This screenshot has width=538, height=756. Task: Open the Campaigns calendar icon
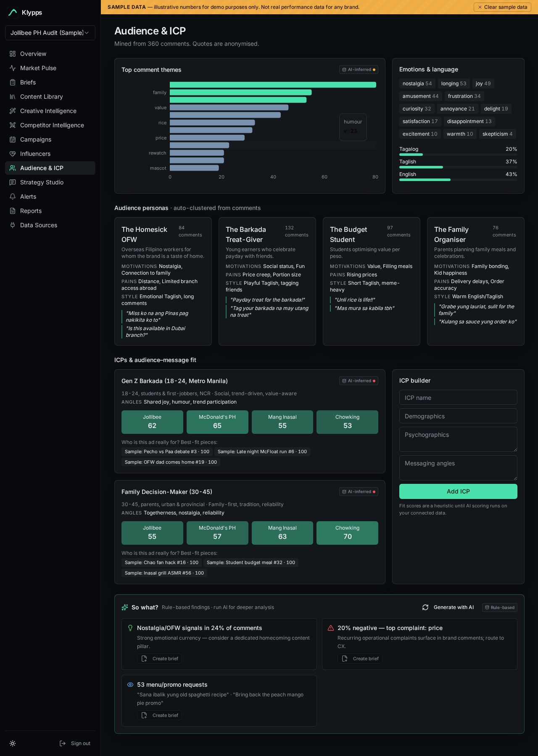[x=13, y=139]
